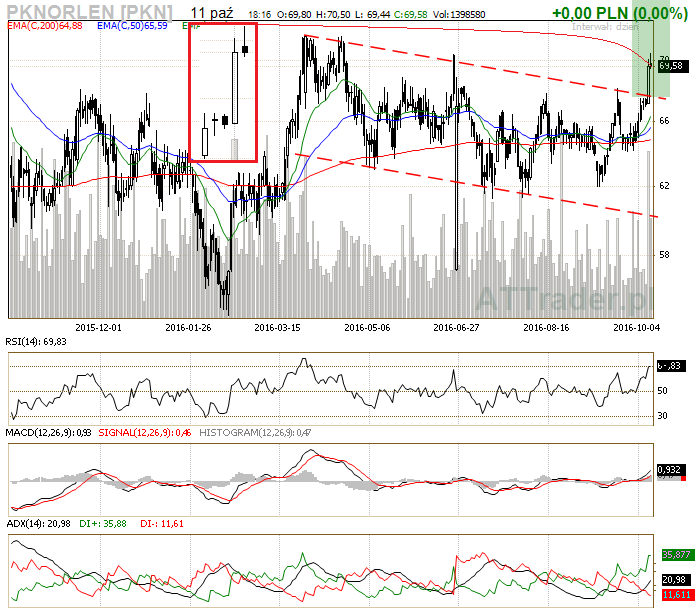
Task: Click the open value O:69,80
Action: click(294, 15)
